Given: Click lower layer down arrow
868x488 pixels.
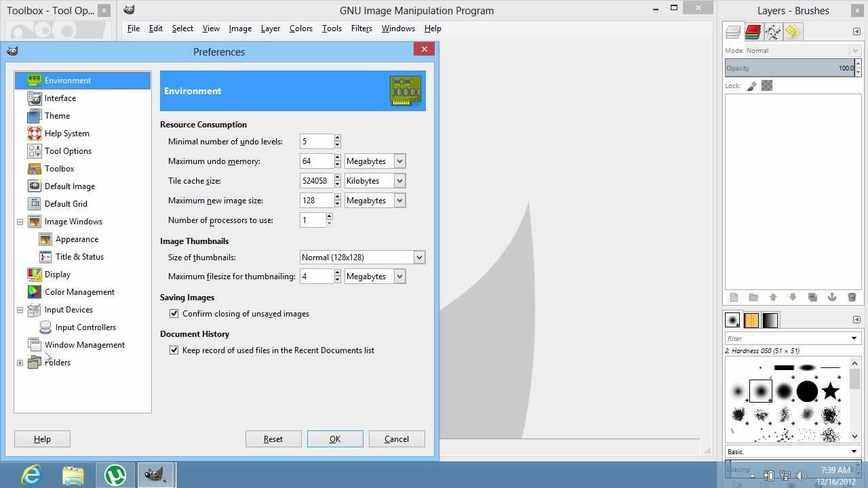Looking at the screenshot, I should click(x=793, y=298).
